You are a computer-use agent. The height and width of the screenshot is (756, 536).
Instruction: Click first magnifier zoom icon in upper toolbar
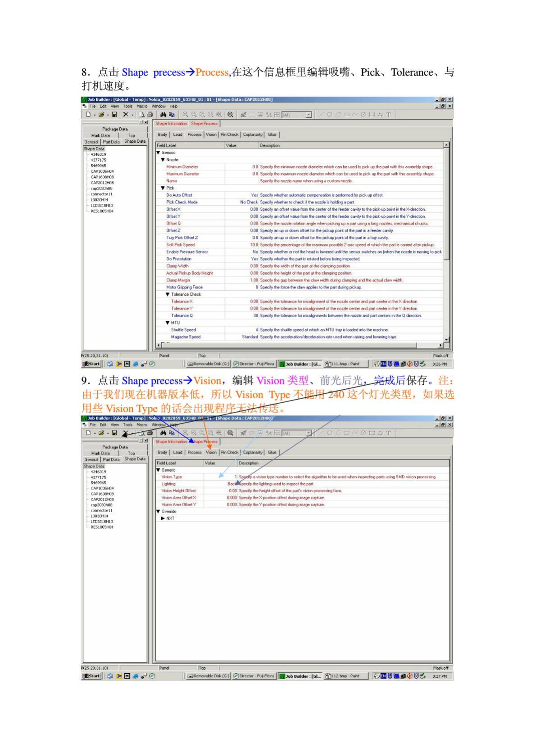(185, 115)
